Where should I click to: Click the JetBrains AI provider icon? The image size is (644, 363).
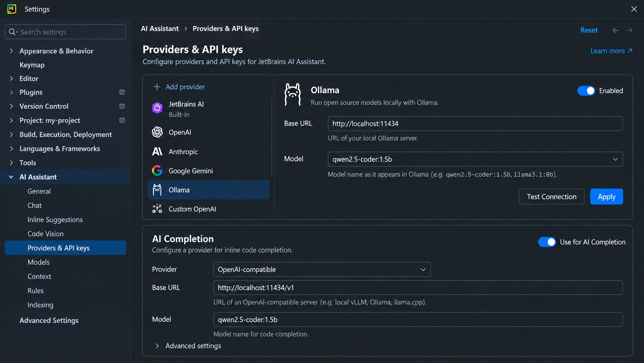(x=157, y=108)
